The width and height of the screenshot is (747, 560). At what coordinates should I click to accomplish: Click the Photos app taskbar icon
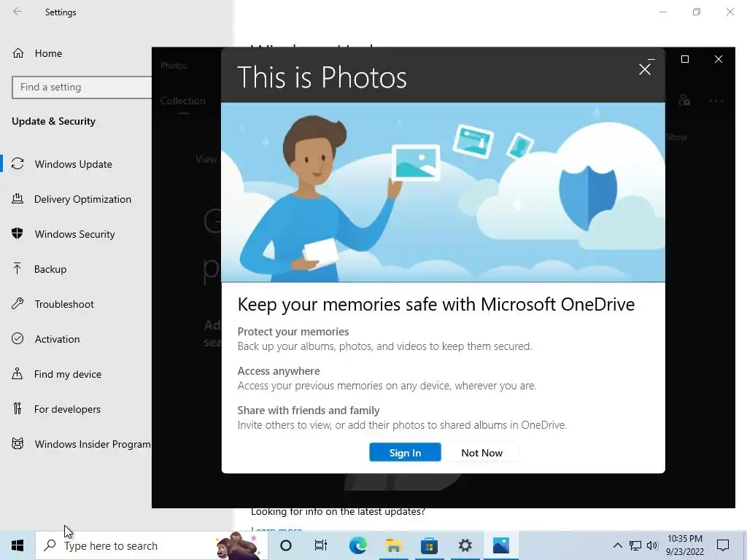(500, 545)
